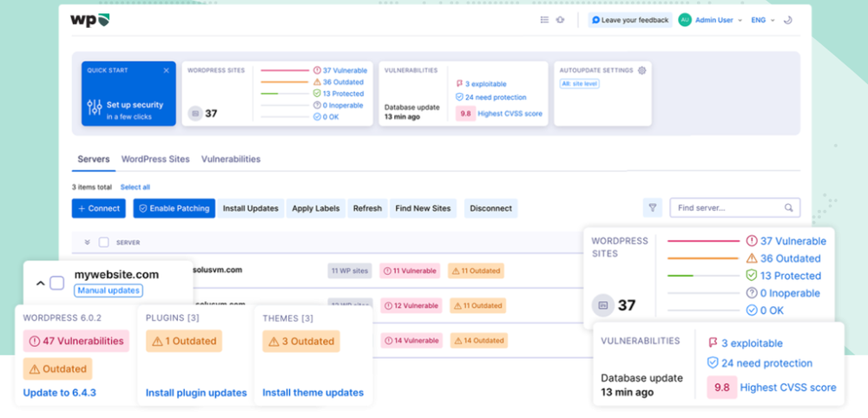The image size is (868, 418).
Task: Click the Select all link
Action: (x=135, y=187)
